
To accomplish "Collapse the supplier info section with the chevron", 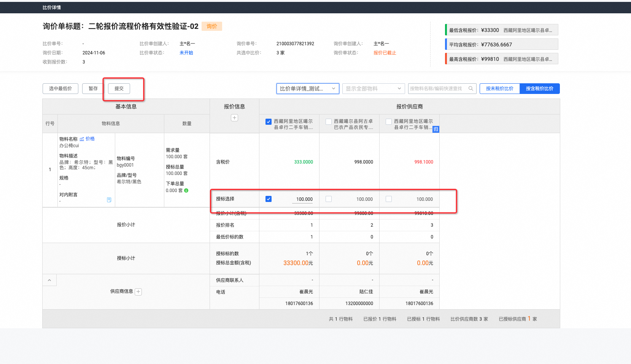I will 49,280.
